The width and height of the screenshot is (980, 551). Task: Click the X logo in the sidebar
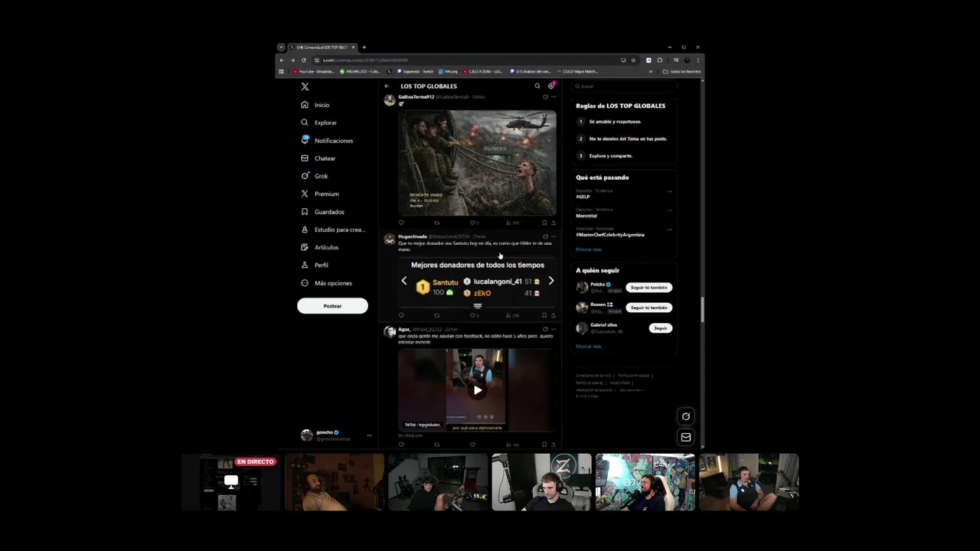click(x=305, y=87)
